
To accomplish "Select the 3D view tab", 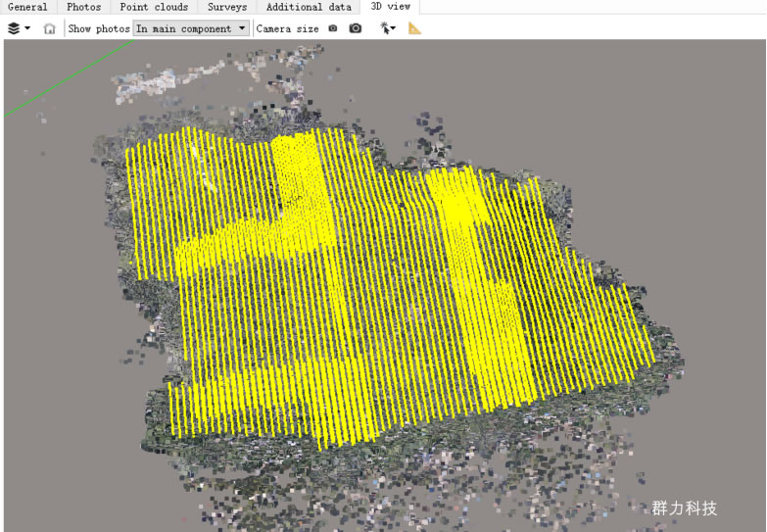I will click(390, 7).
